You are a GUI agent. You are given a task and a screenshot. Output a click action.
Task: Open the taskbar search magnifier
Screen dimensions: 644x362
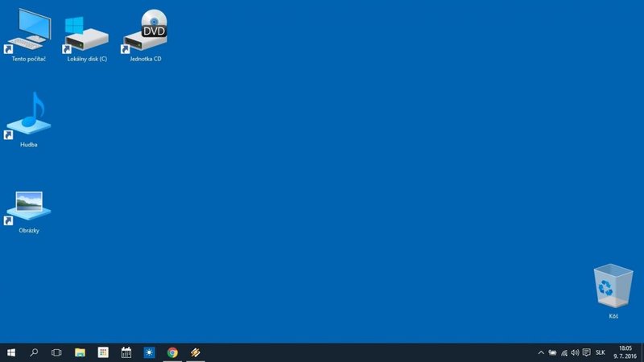coord(34,352)
